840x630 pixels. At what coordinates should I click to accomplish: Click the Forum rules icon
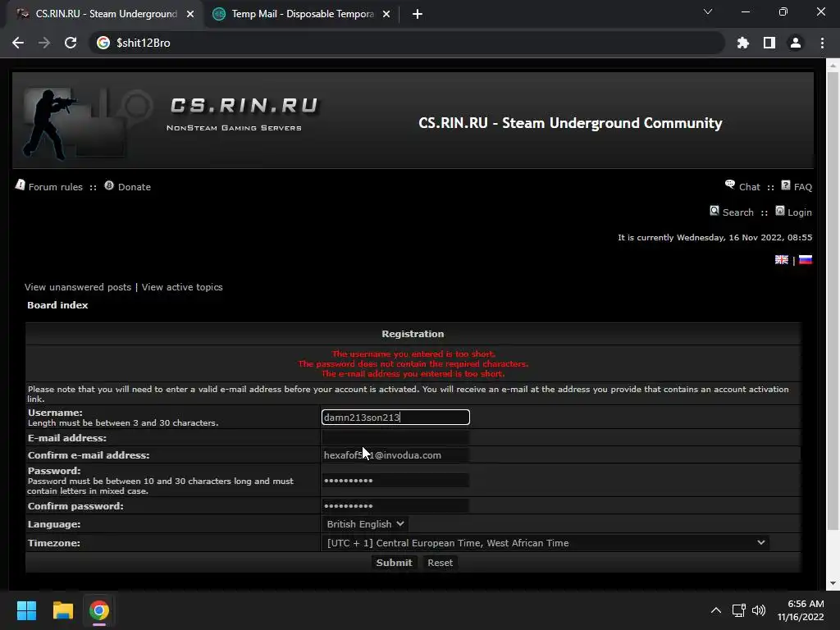[21, 185]
